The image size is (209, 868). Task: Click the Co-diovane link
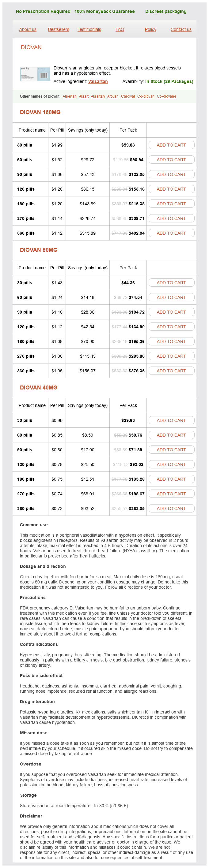166,96
